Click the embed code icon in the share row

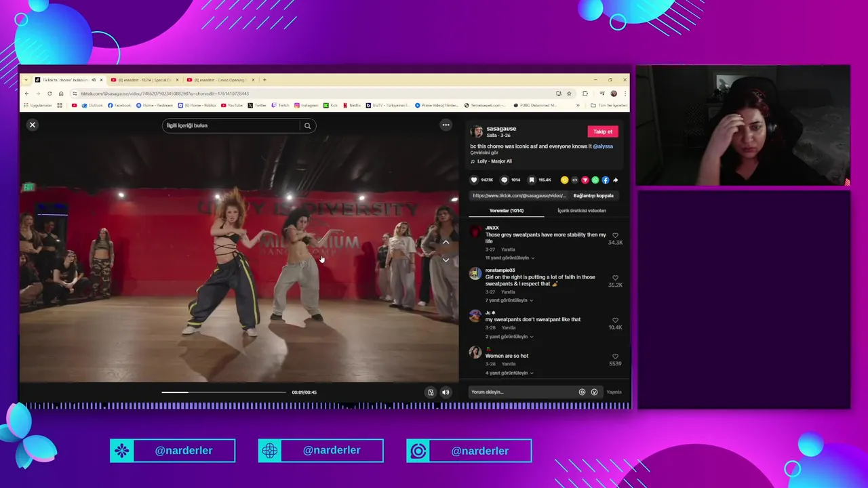pyautogui.click(x=574, y=180)
